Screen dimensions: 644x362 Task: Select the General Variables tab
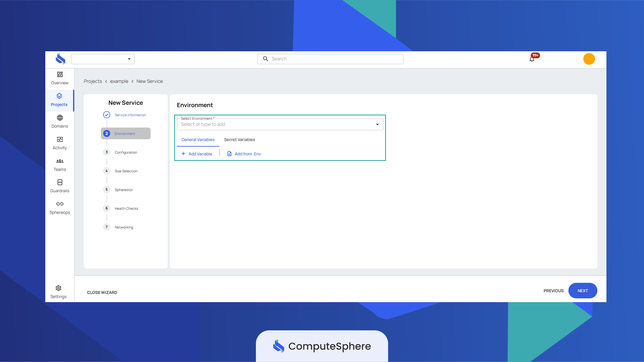pos(198,140)
